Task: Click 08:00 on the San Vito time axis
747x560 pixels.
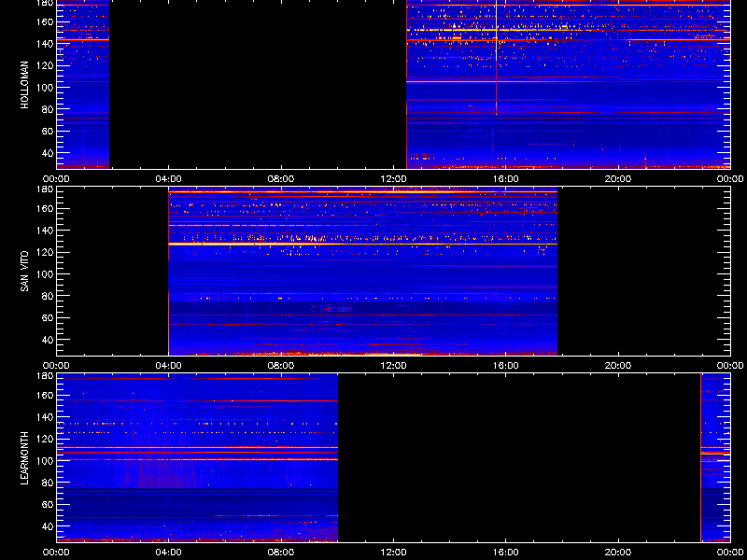Action: (281, 366)
